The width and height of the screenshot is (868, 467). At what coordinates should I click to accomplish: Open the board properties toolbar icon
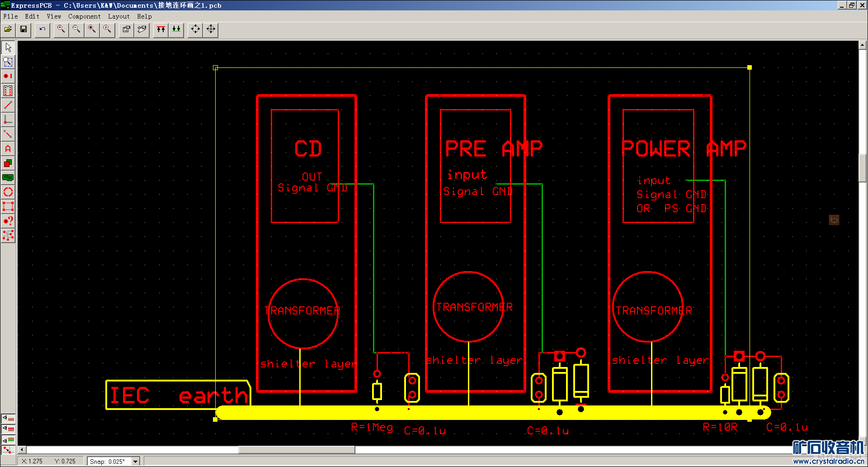pyautogui.click(x=127, y=29)
